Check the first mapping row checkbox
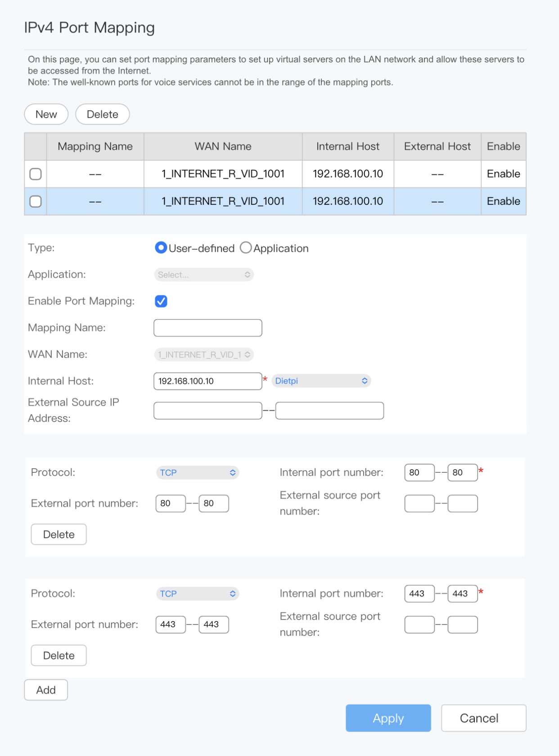 coord(36,174)
